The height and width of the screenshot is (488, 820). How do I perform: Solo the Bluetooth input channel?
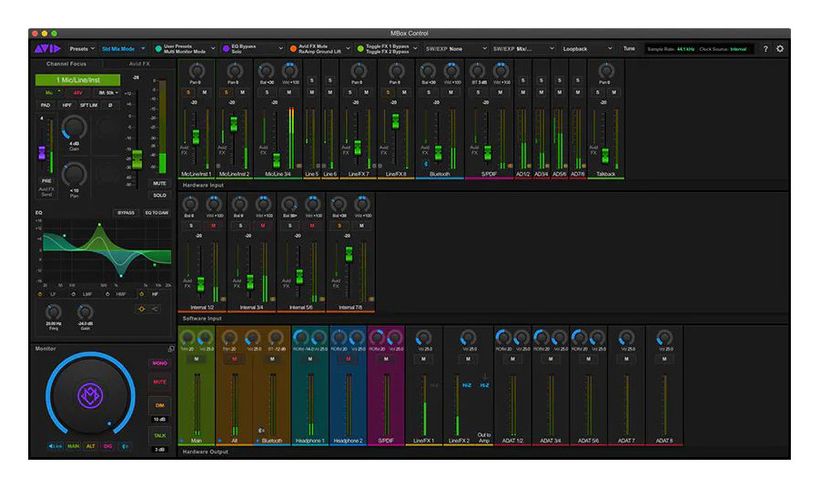tap(428, 93)
